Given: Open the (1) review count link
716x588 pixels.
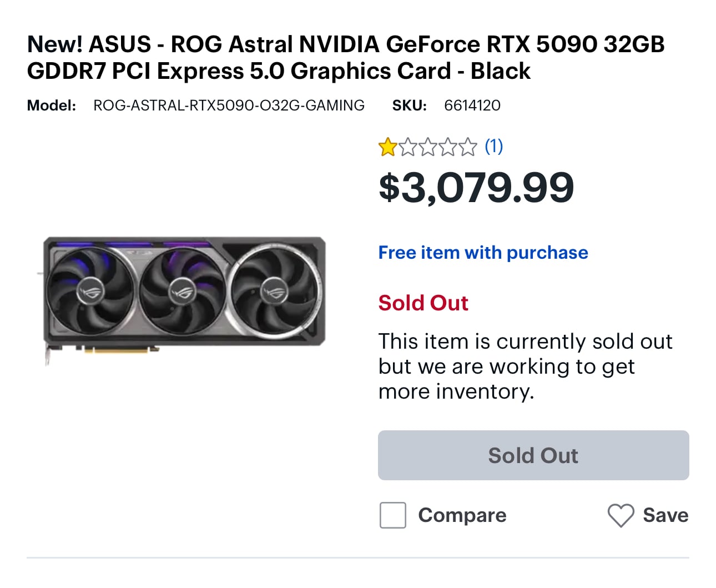Looking at the screenshot, I should [x=493, y=147].
